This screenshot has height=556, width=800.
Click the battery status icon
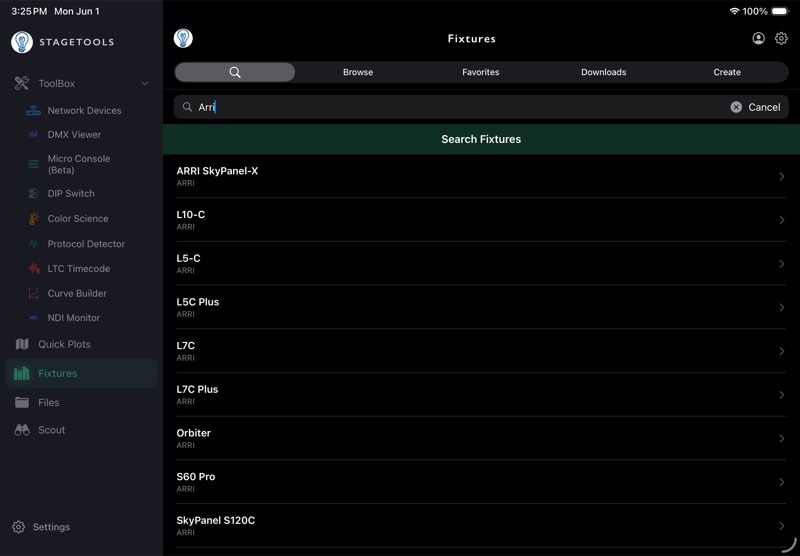[x=781, y=11]
